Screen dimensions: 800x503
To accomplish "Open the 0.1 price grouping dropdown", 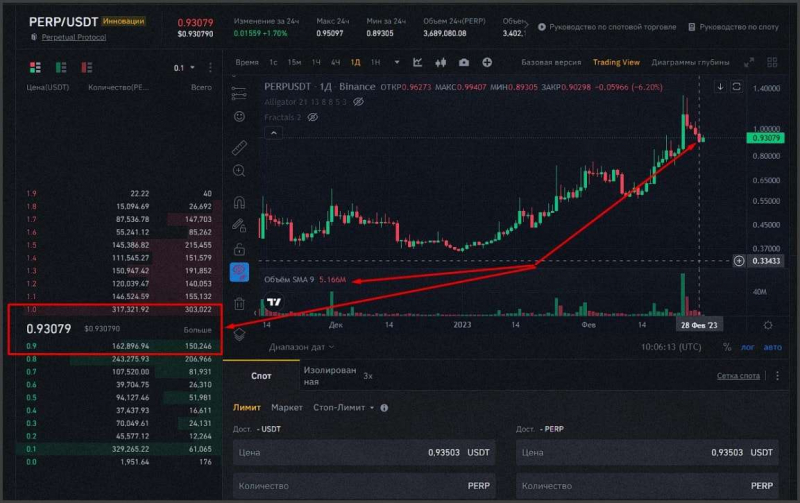I will click(184, 68).
